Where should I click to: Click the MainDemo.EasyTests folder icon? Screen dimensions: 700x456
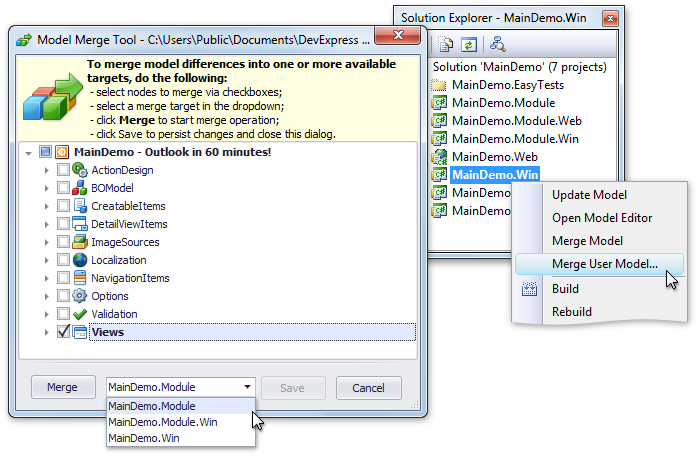(x=439, y=85)
